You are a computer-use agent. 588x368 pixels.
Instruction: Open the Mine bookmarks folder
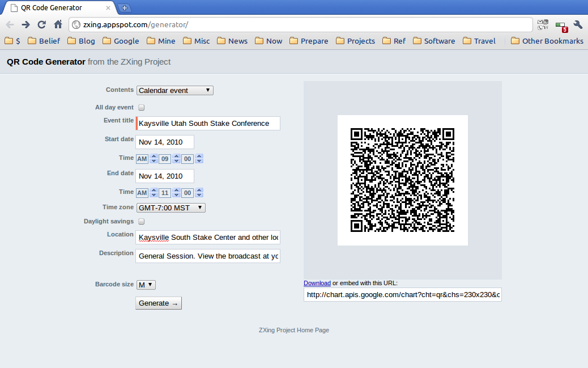click(x=161, y=41)
